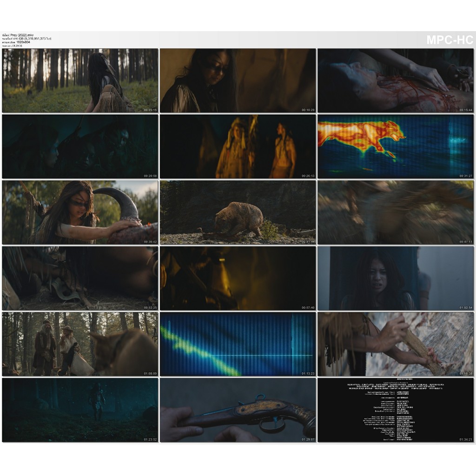476x476 pixels.
Task: Select the bear thumbnail at 00:41:56
Action: [x=238, y=212]
